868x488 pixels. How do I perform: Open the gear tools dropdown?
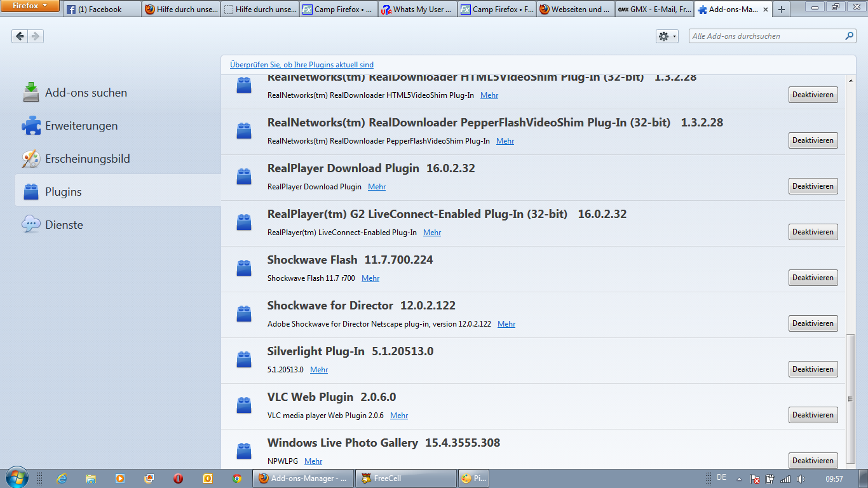click(667, 36)
